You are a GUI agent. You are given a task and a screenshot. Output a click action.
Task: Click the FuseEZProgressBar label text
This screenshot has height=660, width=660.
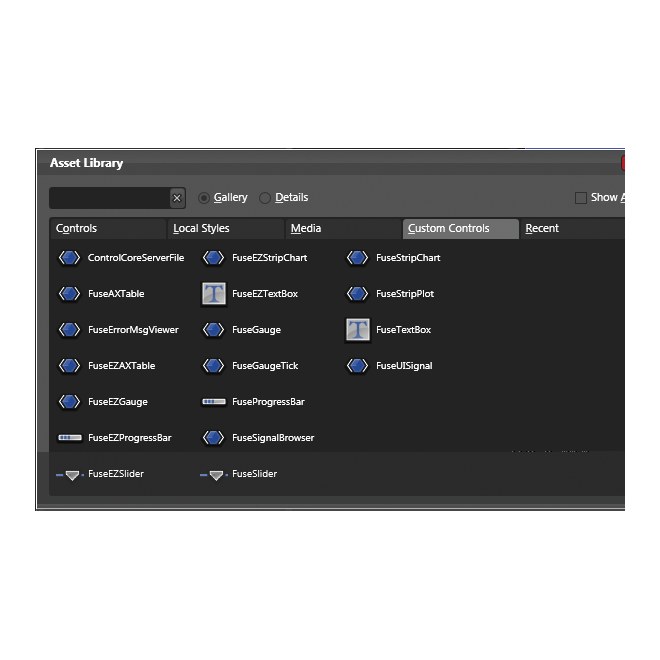130,438
